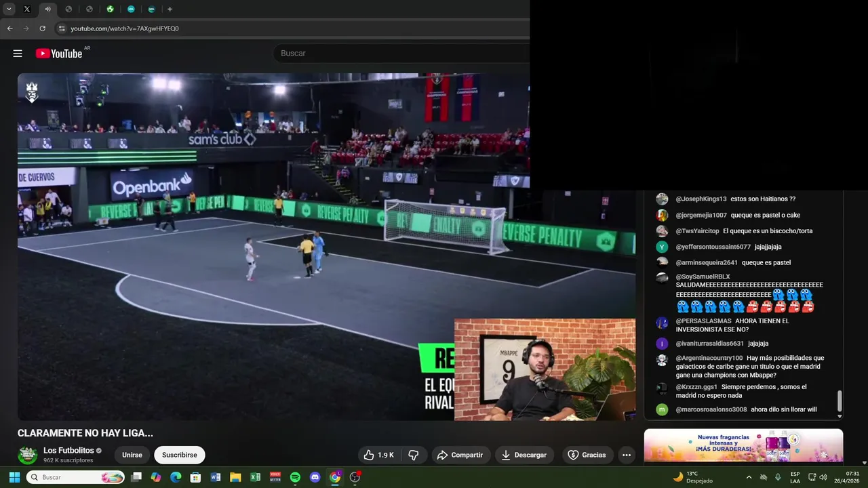
Task: Expand the system tray hidden icons chevron
Action: [x=749, y=477]
